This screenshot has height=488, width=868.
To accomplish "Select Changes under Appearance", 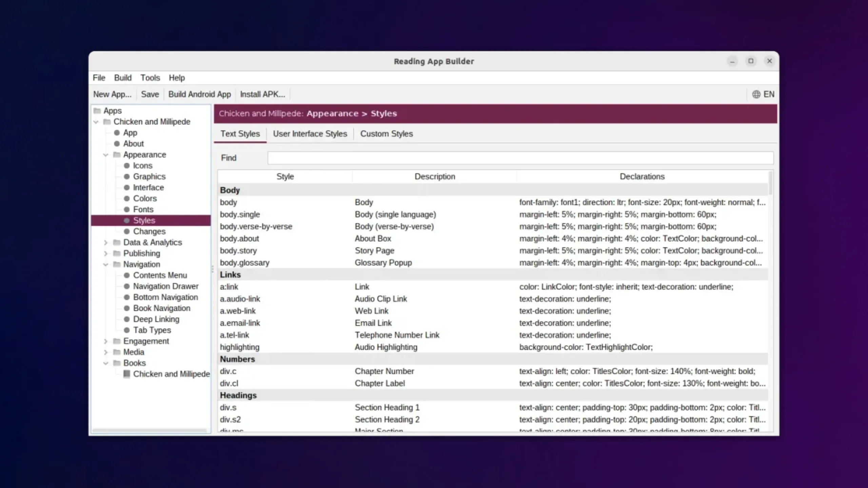I will (150, 231).
